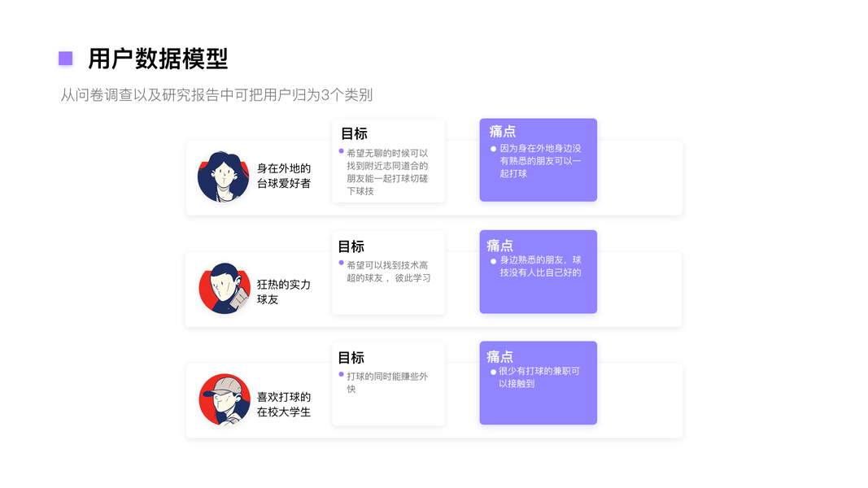Click the avatar beside 狂热的实力球友

coord(224,288)
